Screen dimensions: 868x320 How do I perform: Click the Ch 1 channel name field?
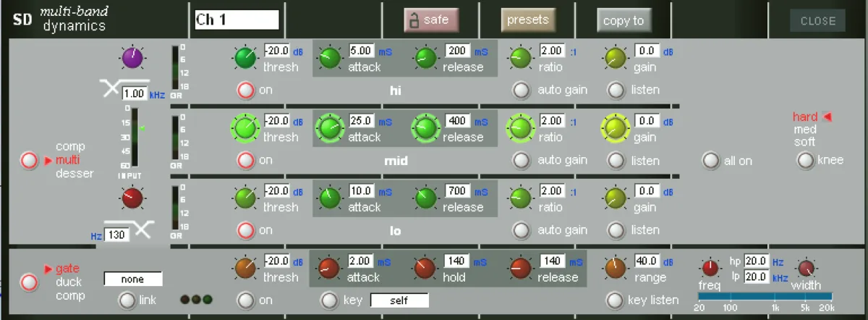click(x=237, y=20)
